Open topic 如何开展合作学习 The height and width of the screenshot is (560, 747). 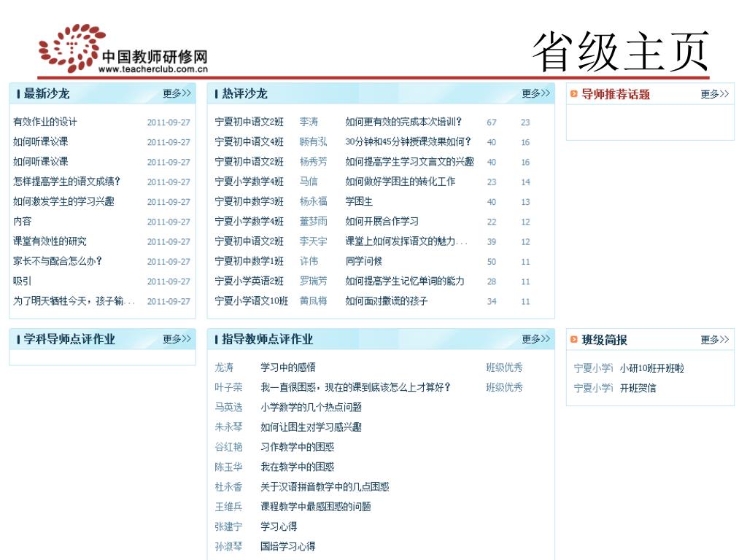point(382,222)
